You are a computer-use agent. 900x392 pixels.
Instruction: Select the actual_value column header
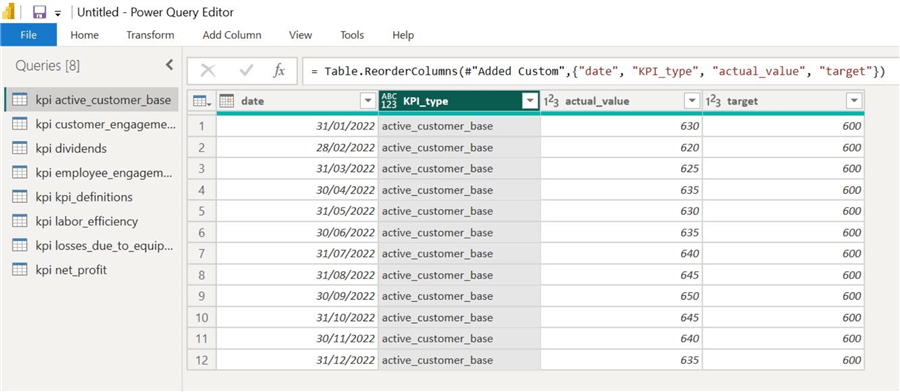click(621, 102)
